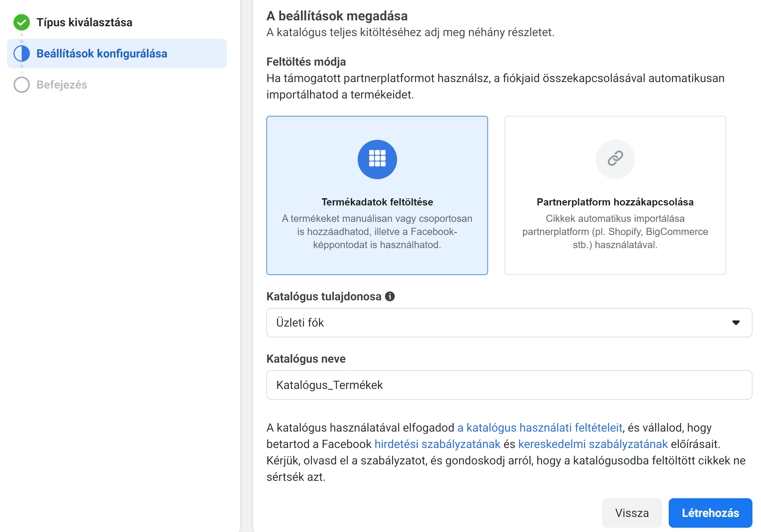Click the Vissza button
Image resolution: width=761 pixels, height=532 pixels.
coord(632,513)
